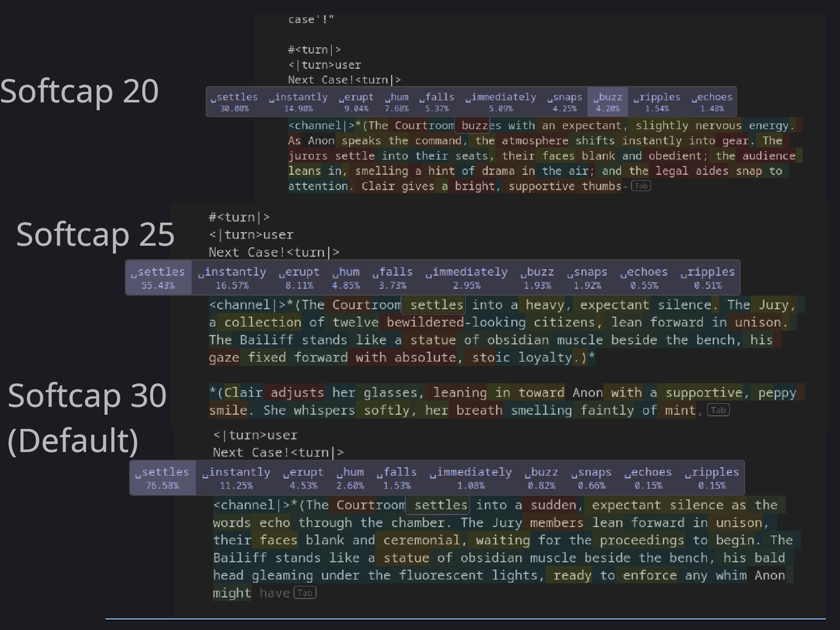Pick the settles token at 30.08%

(x=234, y=102)
